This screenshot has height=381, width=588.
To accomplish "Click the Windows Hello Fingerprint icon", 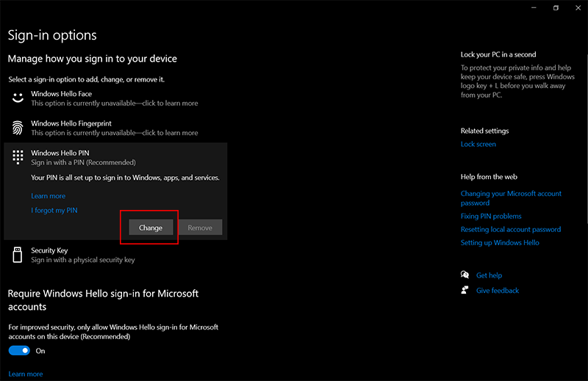I will tap(18, 128).
